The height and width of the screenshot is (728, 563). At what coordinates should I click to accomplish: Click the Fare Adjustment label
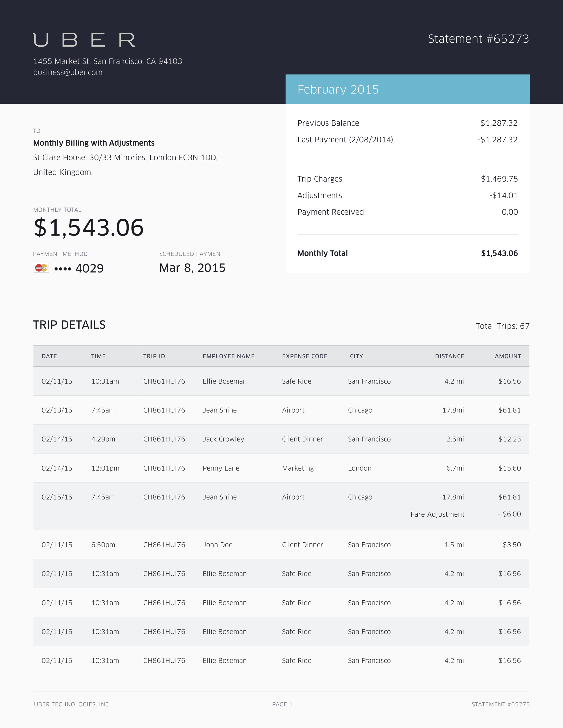tap(437, 514)
